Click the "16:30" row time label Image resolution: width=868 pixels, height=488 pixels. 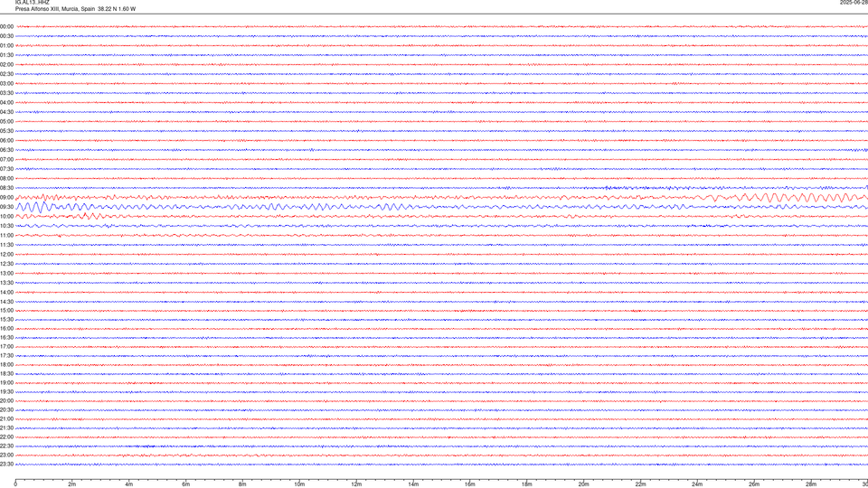click(6, 337)
